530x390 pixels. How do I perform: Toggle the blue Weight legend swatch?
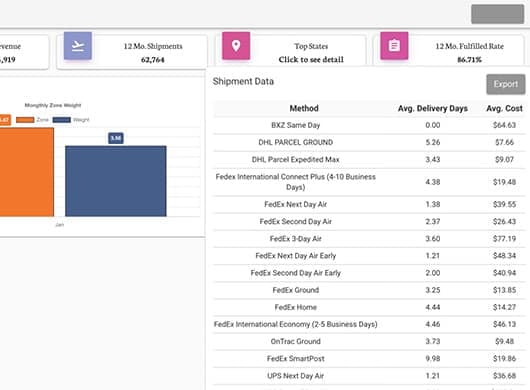point(62,120)
